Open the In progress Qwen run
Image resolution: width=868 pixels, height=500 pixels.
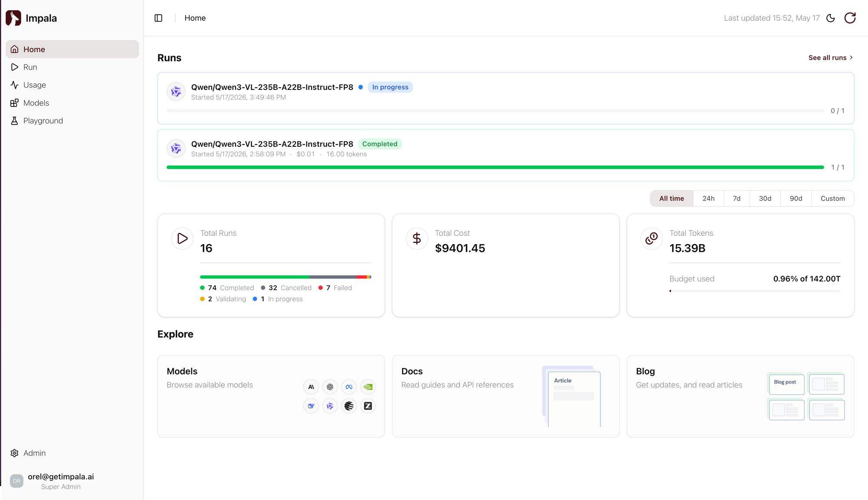coord(506,98)
